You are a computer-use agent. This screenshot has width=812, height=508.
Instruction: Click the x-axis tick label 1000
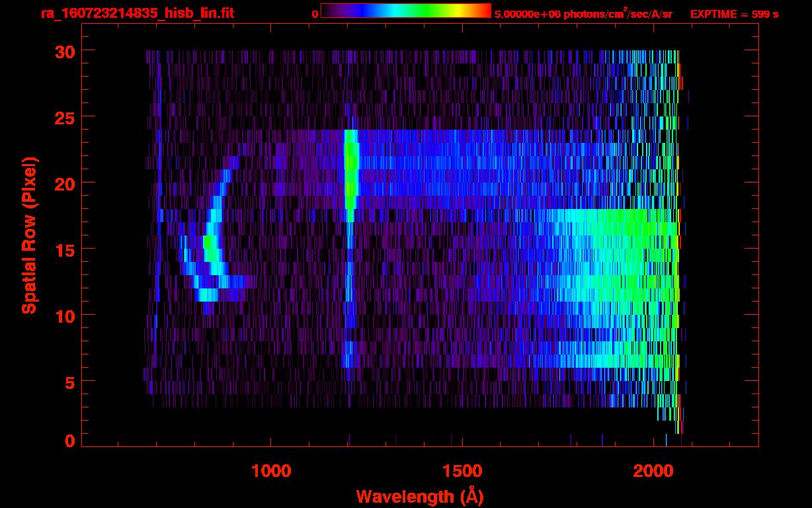271,470
